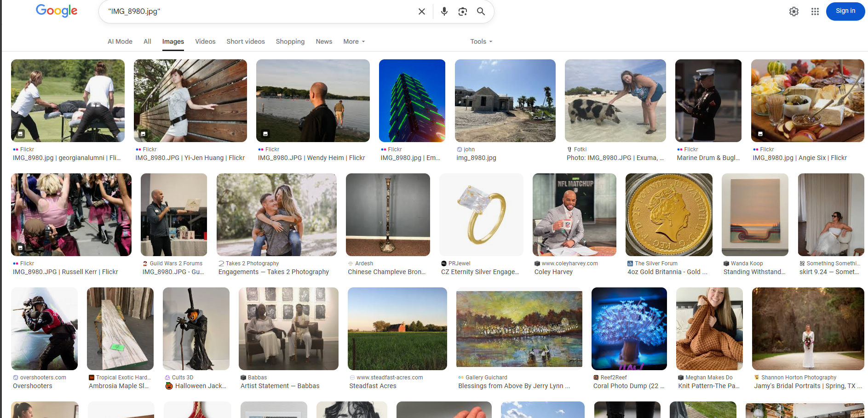Focus the search input field
The image size is (868, 418).
[260, 11]
